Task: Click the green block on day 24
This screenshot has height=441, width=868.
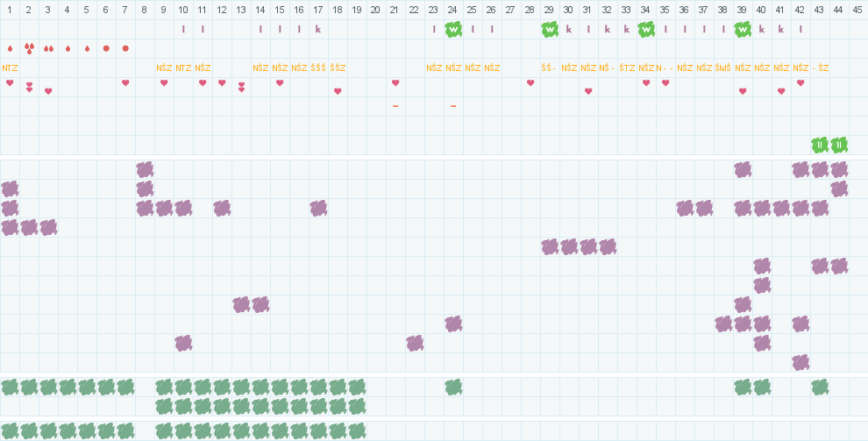Action: point(453,387)
